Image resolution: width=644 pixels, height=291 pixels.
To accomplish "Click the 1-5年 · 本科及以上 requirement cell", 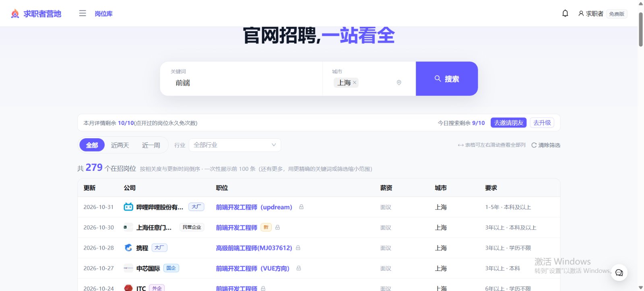I will [x=508, y=207].
